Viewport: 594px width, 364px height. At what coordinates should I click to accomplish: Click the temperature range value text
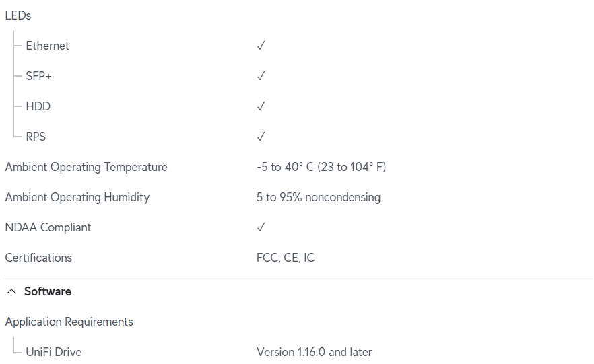(x=321, y=167)
